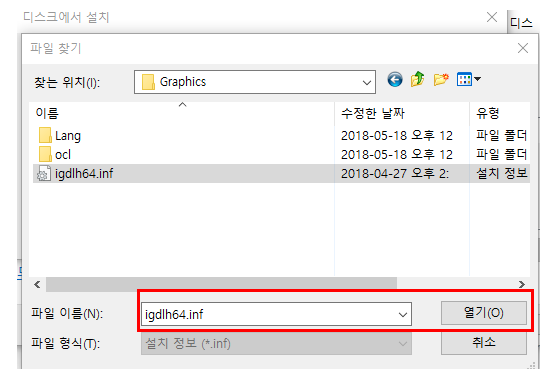This screenshot has height=391, width=557.
Task: Click the Lang row modified date
Action: coord(396,135)
